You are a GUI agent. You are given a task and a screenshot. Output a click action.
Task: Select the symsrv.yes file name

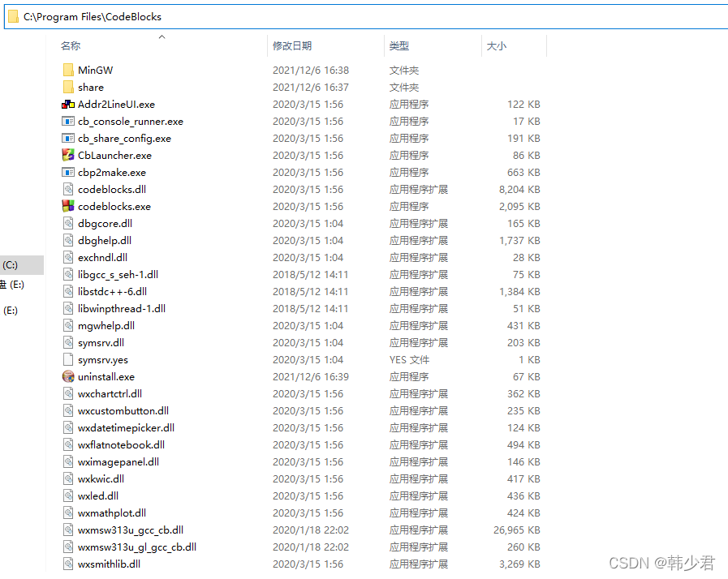(x=103, y=359)
